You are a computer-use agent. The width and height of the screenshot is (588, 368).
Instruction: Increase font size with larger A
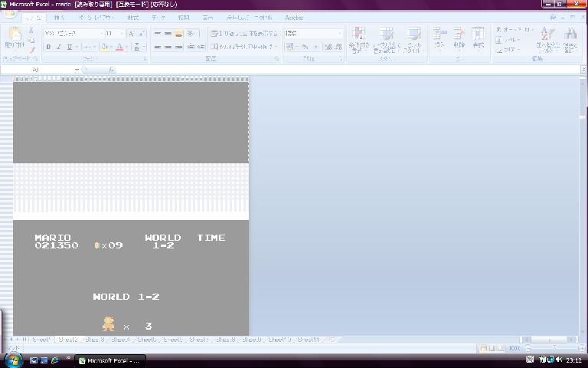click(x=131, y=34)
